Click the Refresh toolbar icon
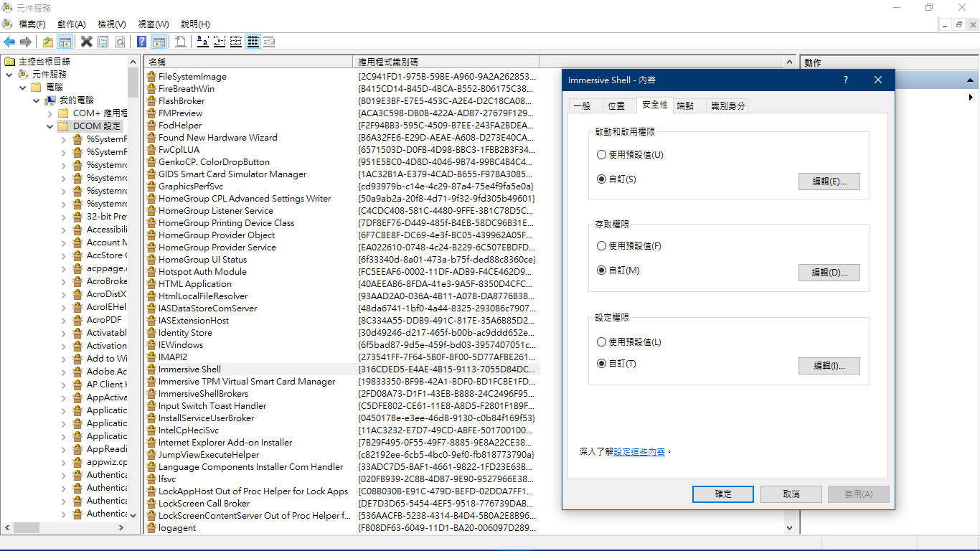The height and width of the screenshot is (551, 980). pyautogui.click(x=120, y=42)
